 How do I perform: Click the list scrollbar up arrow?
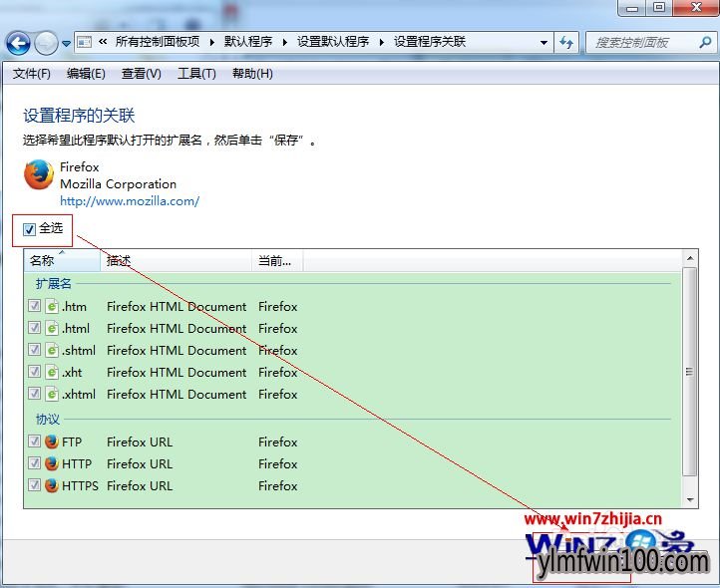690,259
